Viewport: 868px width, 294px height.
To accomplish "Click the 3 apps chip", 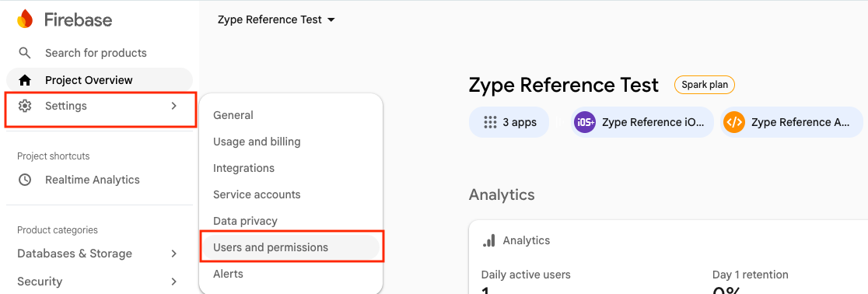I will tap(509, 122).
